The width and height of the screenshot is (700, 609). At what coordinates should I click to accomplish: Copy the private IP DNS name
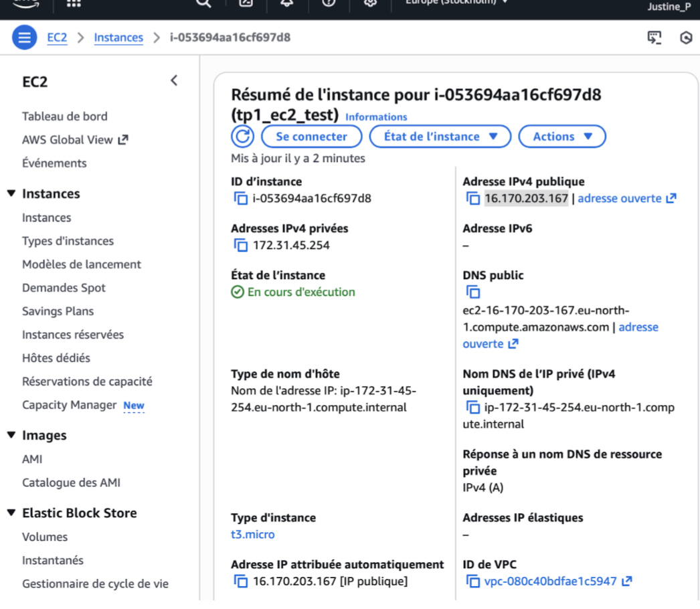point(472,408)
